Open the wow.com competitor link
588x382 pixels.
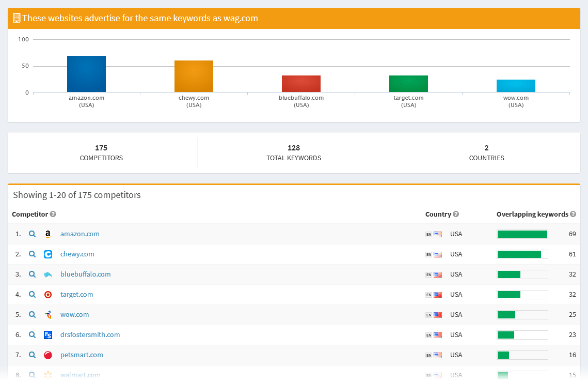[x=74, y=314]
